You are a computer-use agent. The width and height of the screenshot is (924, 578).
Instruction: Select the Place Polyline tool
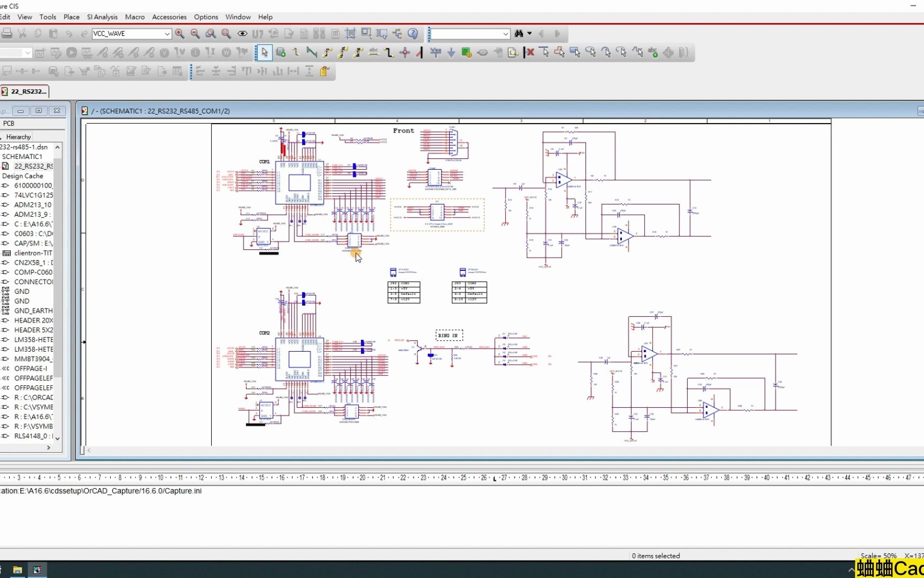click(x=560, y=52)
